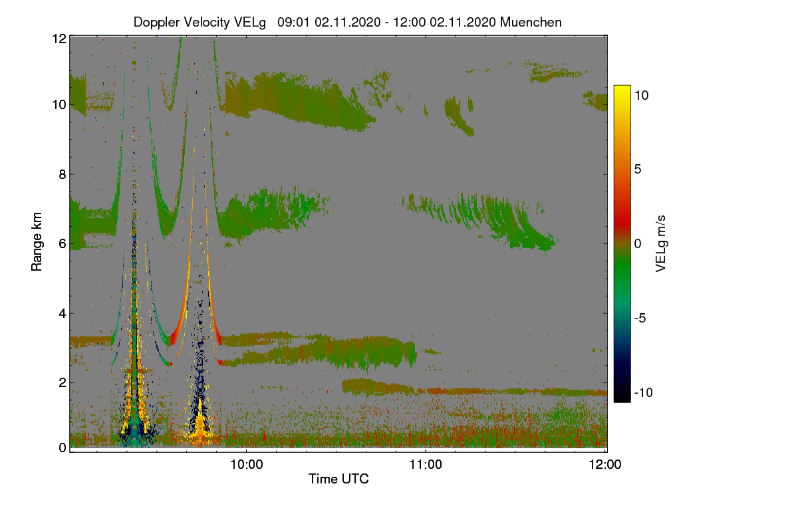Click the range axis tick label '2'
The width and height of the screenshot is (798, 532).
(x=62, y=382)
